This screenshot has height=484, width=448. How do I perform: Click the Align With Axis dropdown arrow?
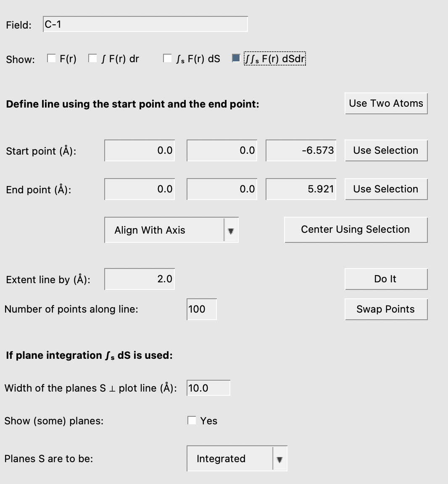[231, 231]
